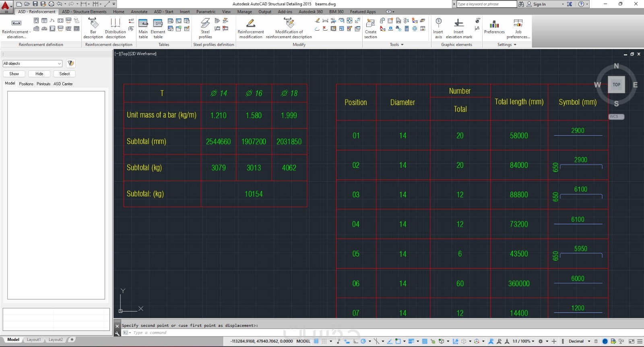Screen dimensions: 644x347
Task: Toggle the MODEL space button in status bar
Action: [303, 341]
